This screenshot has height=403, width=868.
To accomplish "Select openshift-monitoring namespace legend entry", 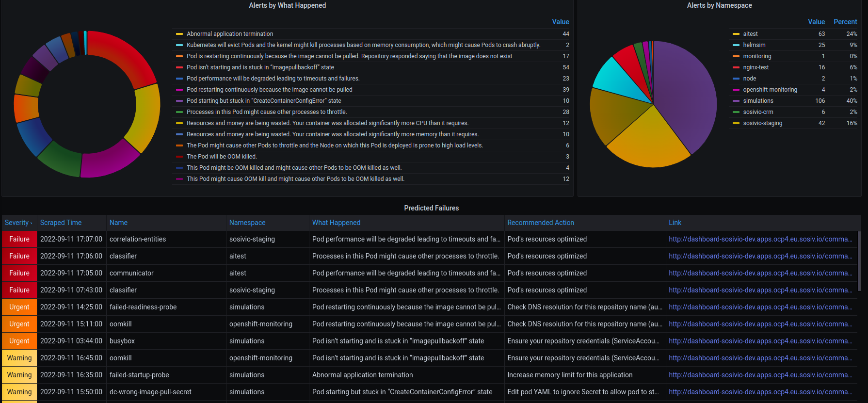I will [x=770, y=90].
